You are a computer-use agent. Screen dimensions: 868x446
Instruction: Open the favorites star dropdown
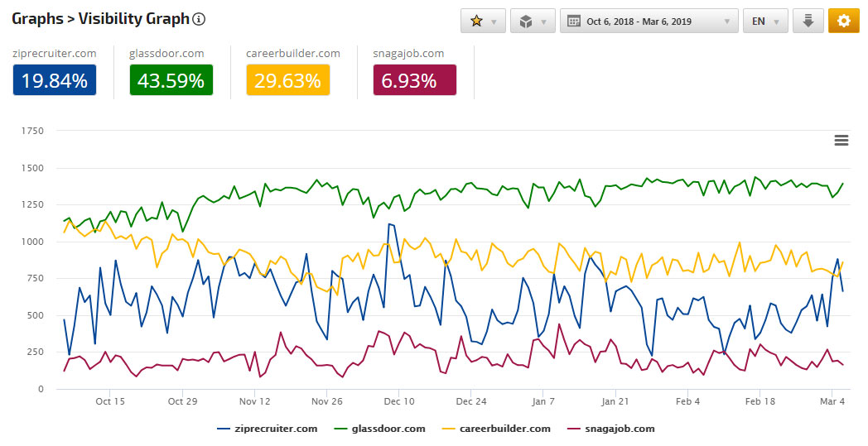tap(482, 22)
